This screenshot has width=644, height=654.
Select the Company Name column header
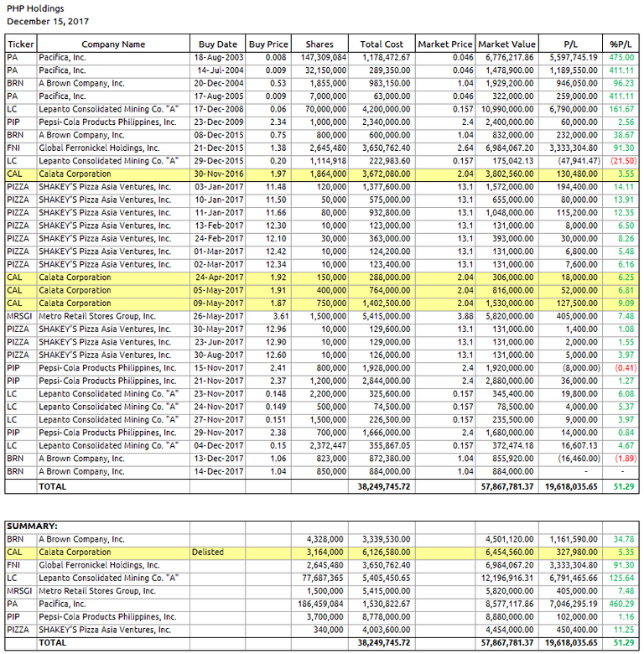tap(113, 44)
